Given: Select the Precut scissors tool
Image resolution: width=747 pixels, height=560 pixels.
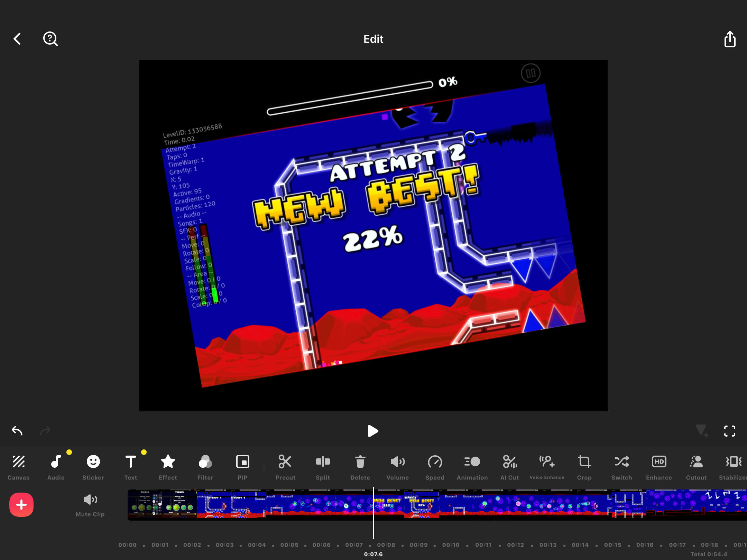Looking at the screenshot, I should (285, 467).
